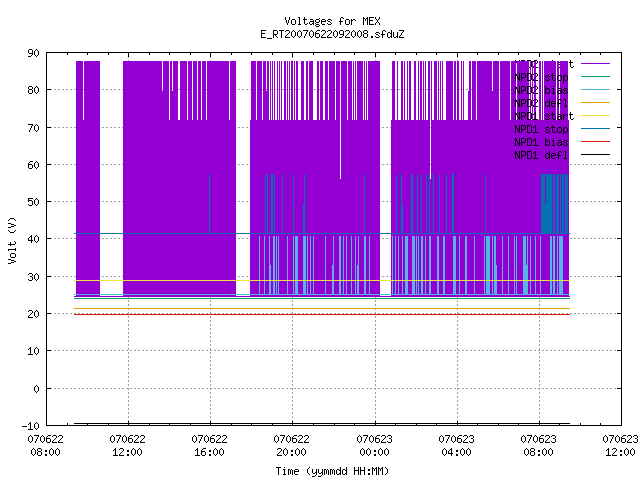Click the filename subtitle E_RT20070622092008.sfduZ
This screenshot has height=480, width=640.
332,34
